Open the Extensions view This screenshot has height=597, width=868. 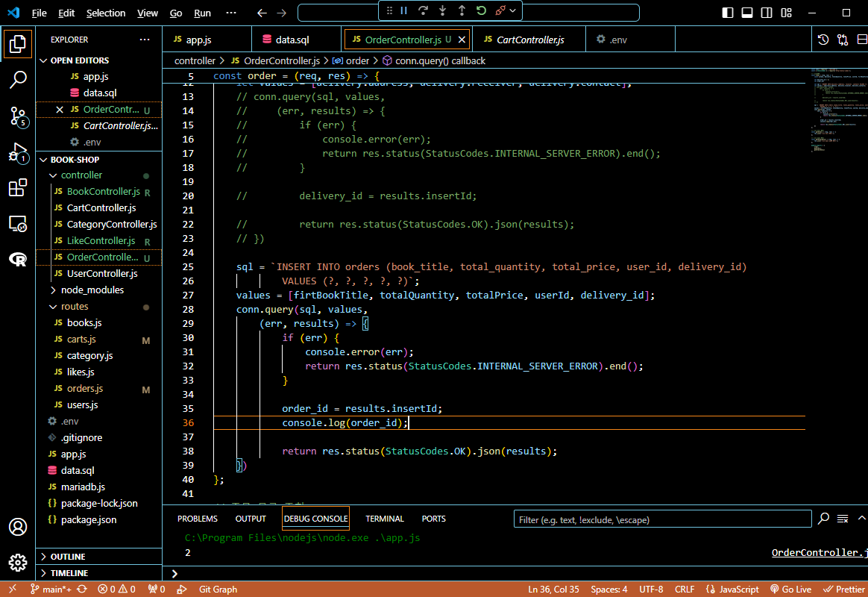(x=18, y=188)
